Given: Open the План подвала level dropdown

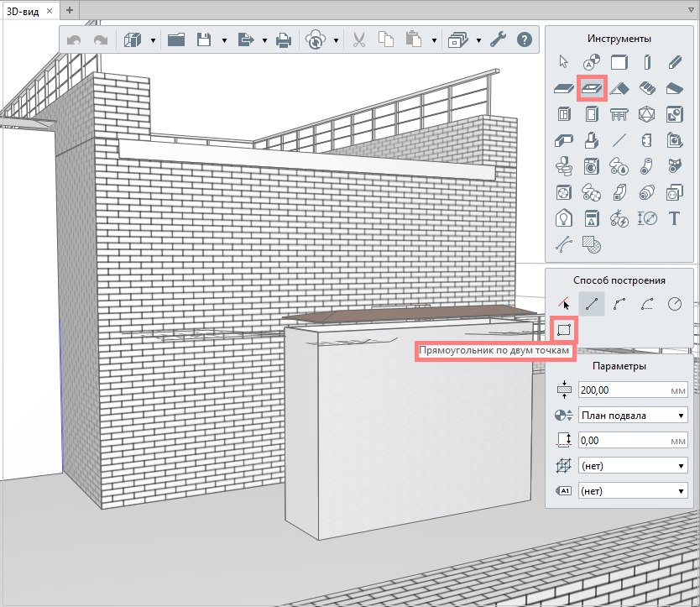Looking at the screenshot, I should click(633, 416).
